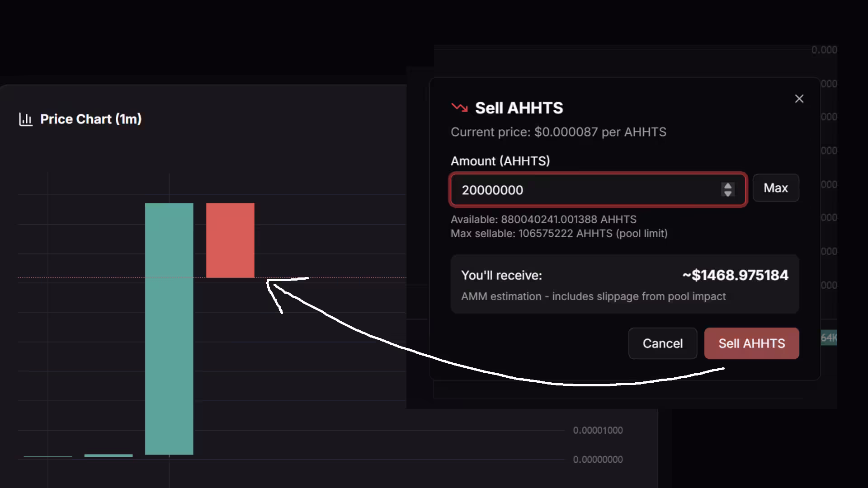Click the Available AHHTS balance text

[x=543, y=220]
